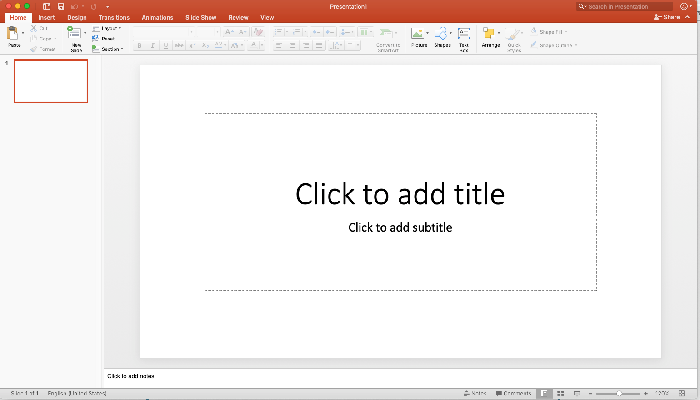The height and width of the screenshot is (400, 700).
Task: Toggle bold formatting
Action: 139,45
